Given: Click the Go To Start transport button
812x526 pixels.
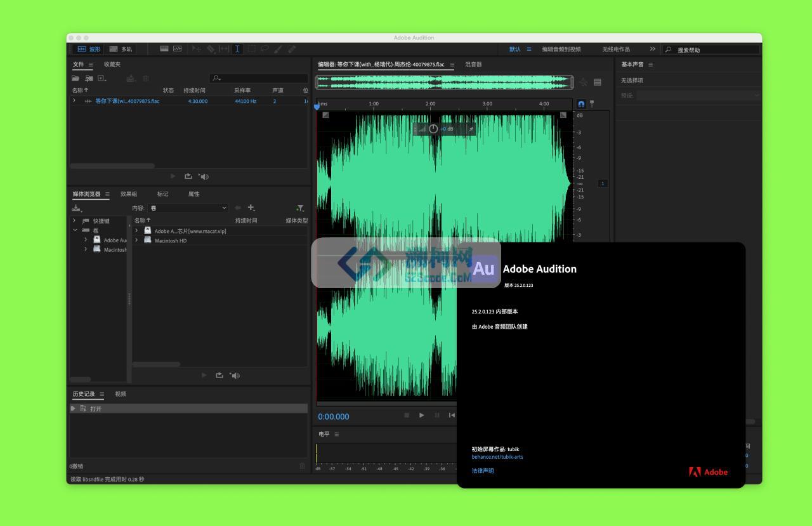Looking at the screenshot, I should 452,415.
